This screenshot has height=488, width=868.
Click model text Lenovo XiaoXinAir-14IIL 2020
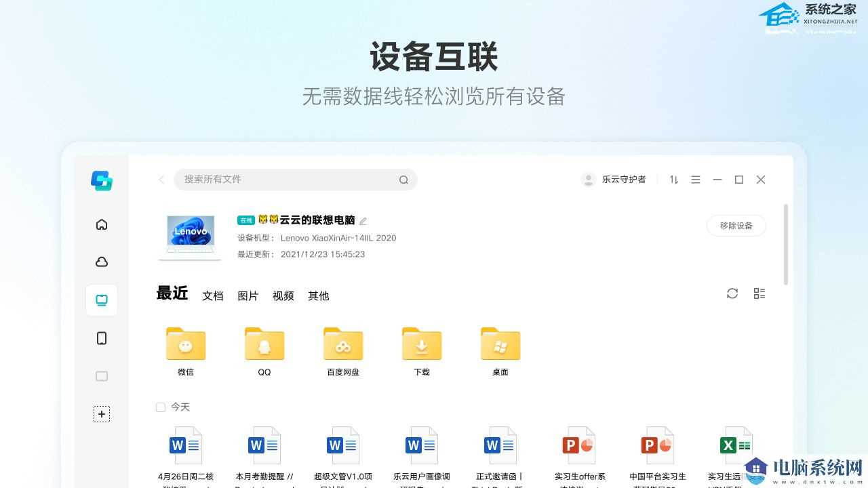tap(338, 238)
